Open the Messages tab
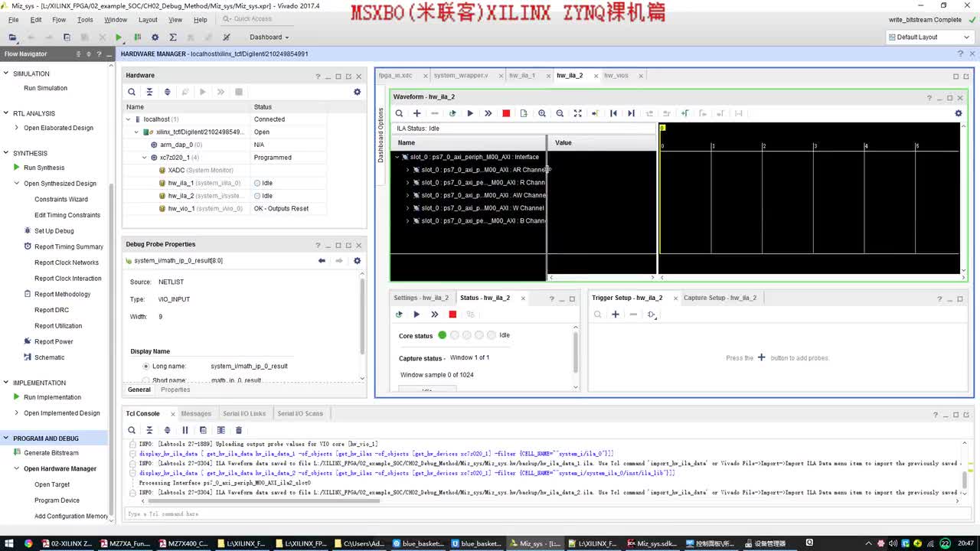 coord(196,413)
